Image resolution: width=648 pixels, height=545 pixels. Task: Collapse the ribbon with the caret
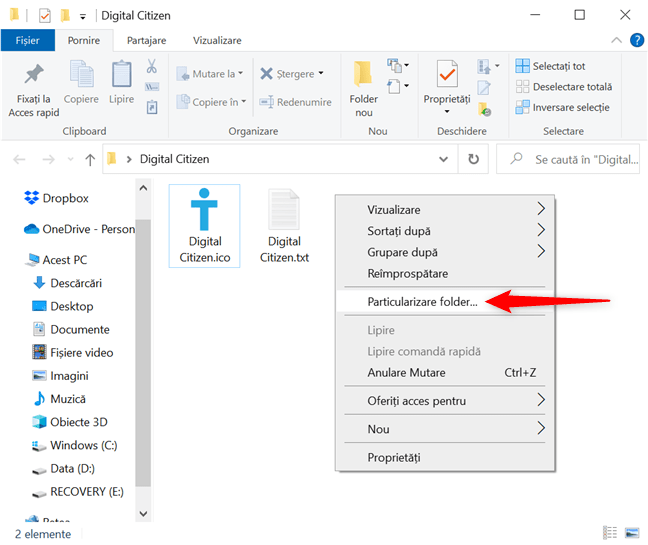[616, 40]
